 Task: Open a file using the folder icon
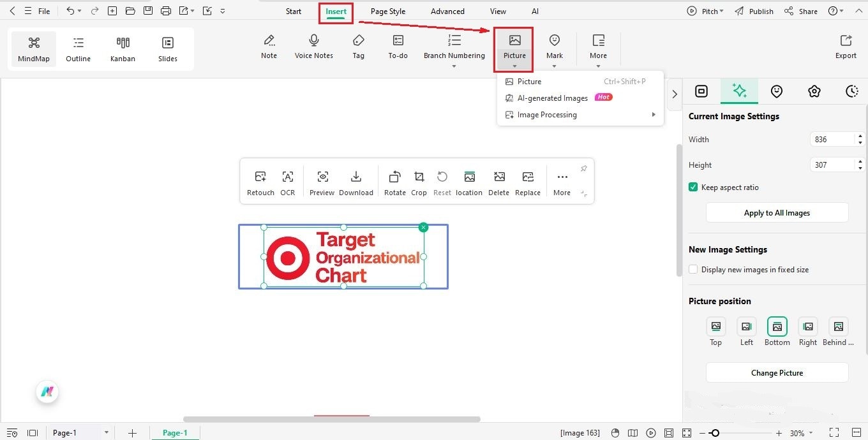[130, 11]
